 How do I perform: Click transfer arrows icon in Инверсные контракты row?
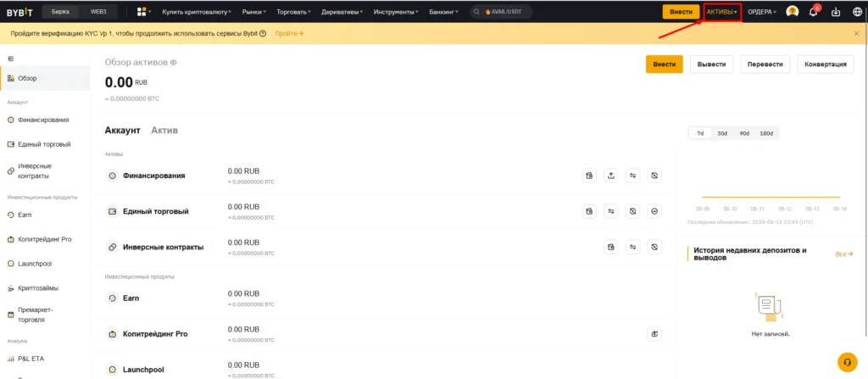[632, 247]
